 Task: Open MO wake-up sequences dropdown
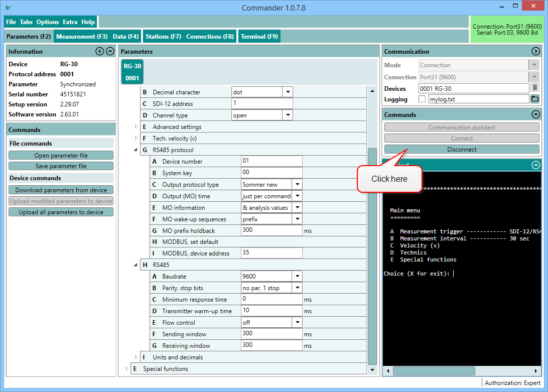click(x=298, y=219)
